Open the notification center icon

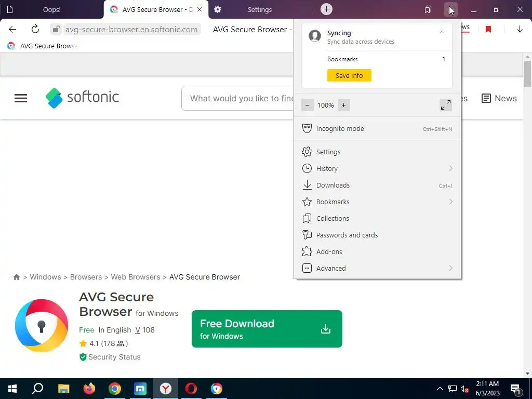point(515,389)
